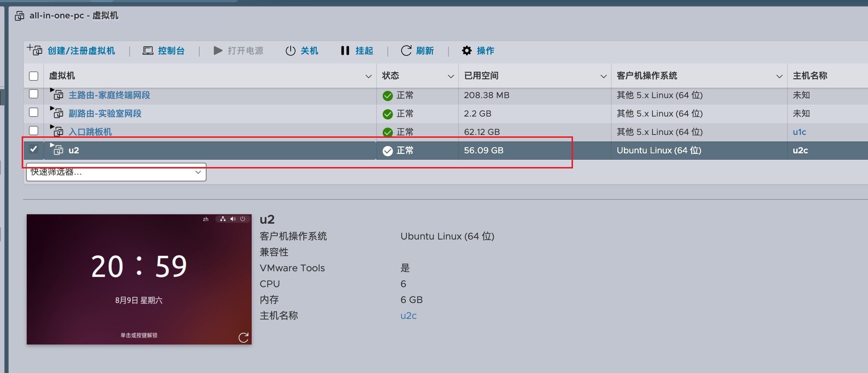Viewport: 868px width, 373px height.
Task: Click the create/register VM plus icon
Action: [35, 50]
